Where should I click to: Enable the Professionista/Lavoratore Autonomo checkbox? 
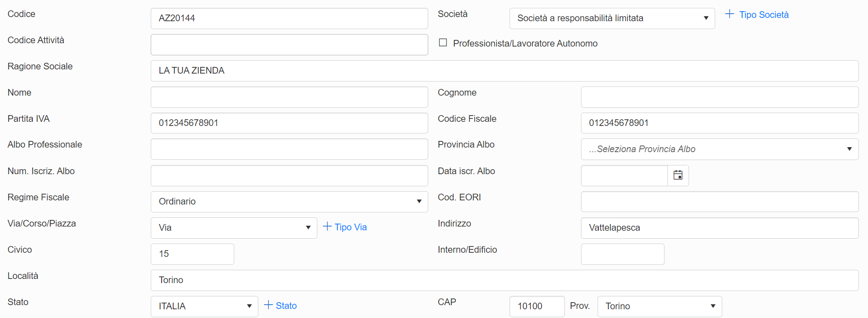point(443,42)
